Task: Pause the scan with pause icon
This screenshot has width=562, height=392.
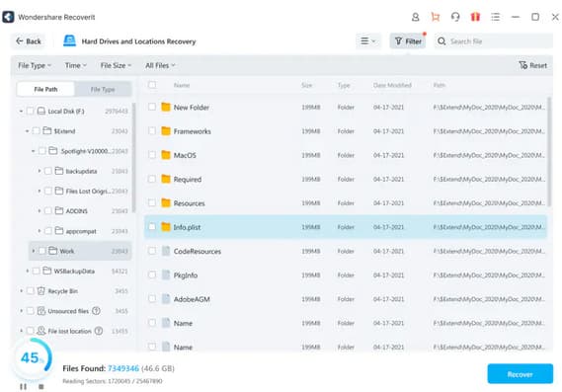Action: click(x=24, y=387)
